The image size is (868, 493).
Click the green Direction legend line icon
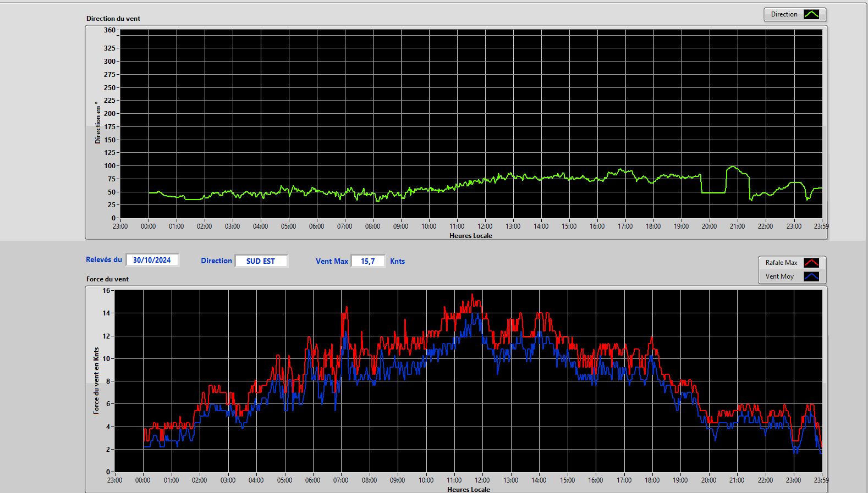click(x=811, y=14)
